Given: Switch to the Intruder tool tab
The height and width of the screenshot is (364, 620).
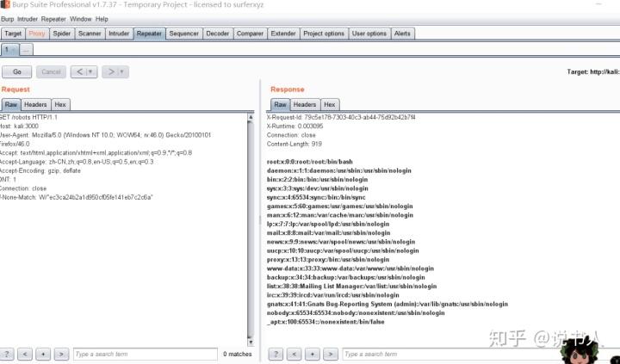Looking at the screenshot, I should (119, 34).
